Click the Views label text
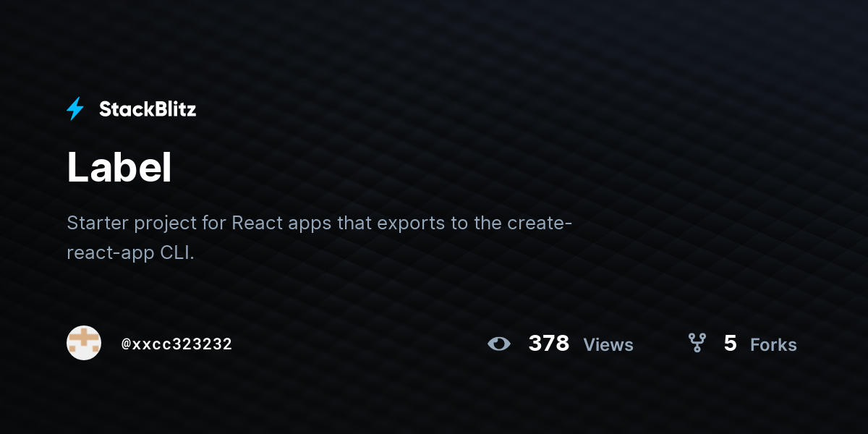The image size is (868, 434). [608, 345]
